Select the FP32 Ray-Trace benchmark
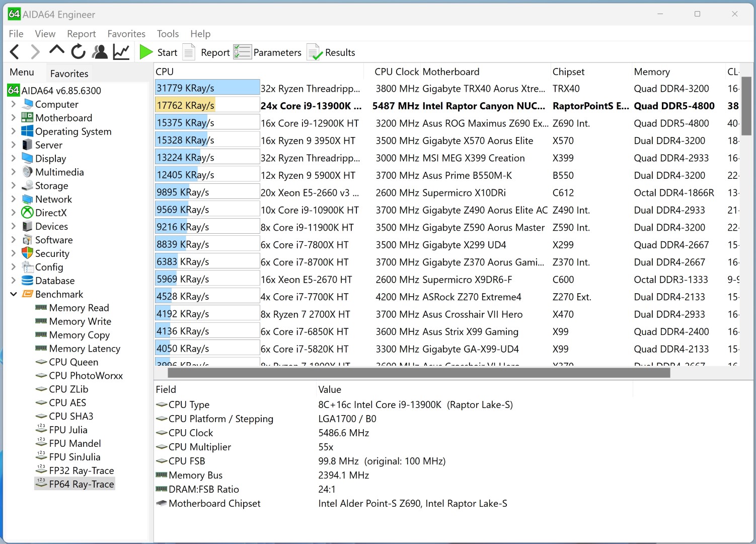The height and width of the screenshot is (544, 756). (x=82, y=471)
